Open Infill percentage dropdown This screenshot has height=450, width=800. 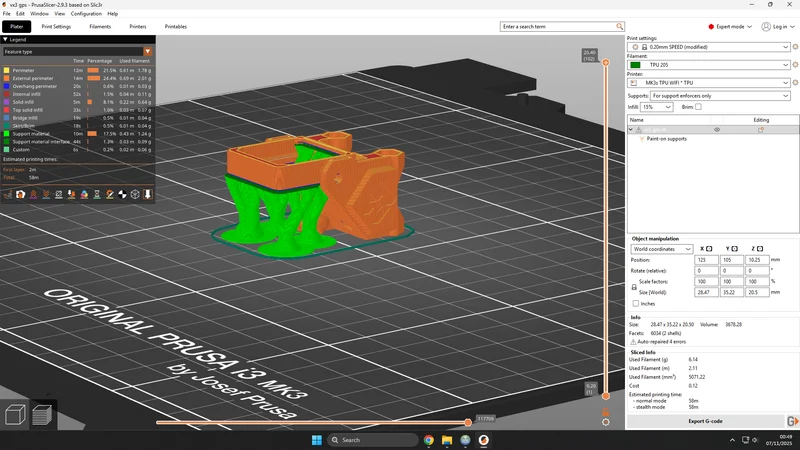click(x=657, y=107)
